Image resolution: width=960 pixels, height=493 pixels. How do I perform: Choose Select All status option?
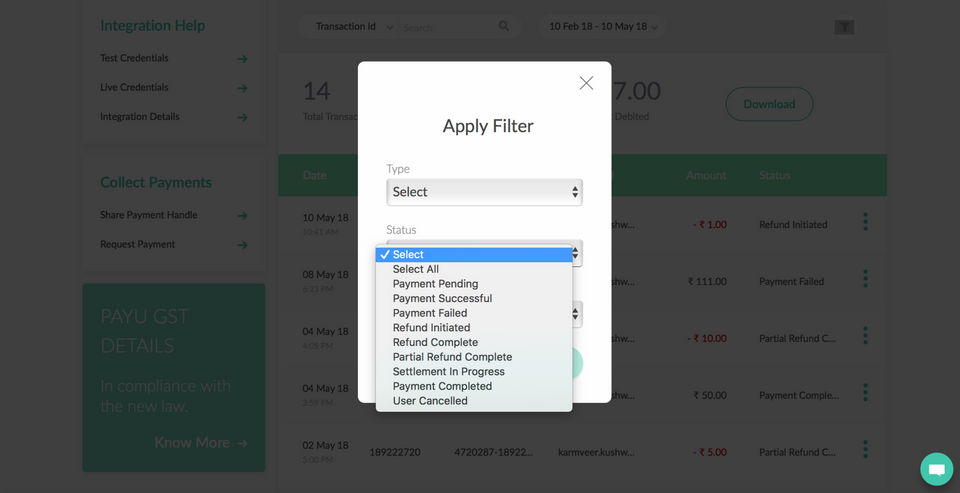pos(416,269)
